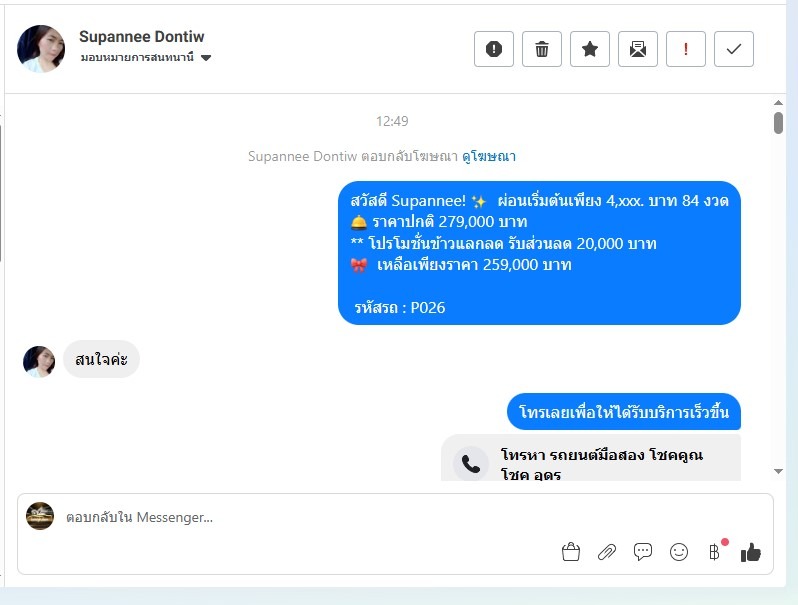The image size is (798, 605).
Task: Open the view ad link
Action: click(489, 156)
